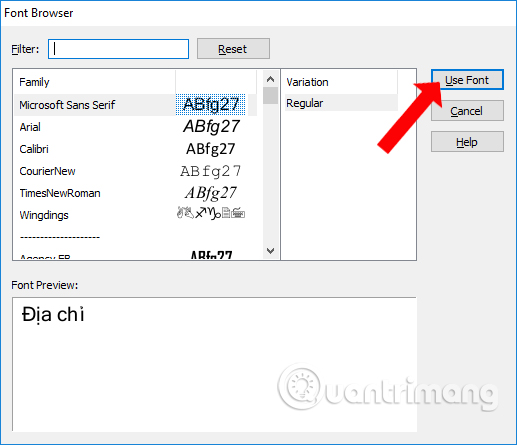Focus the Filter text field
Screen dimensions: 517x445
point(118,49)
